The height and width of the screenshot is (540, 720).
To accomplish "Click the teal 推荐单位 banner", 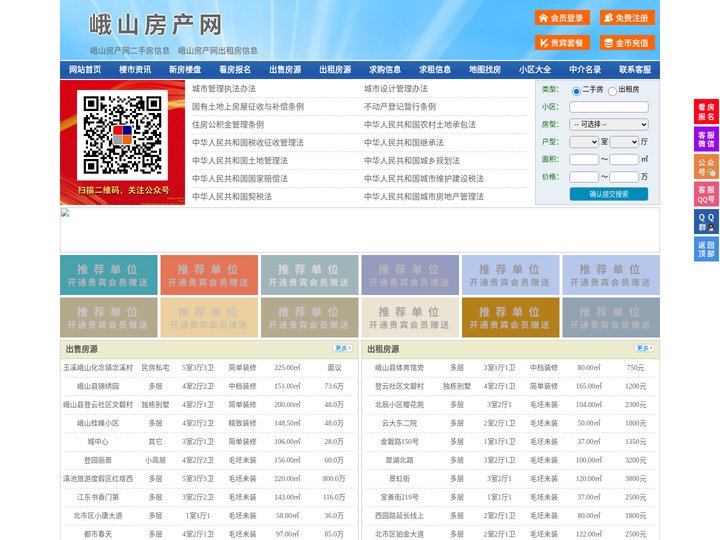I will (109, 275).
